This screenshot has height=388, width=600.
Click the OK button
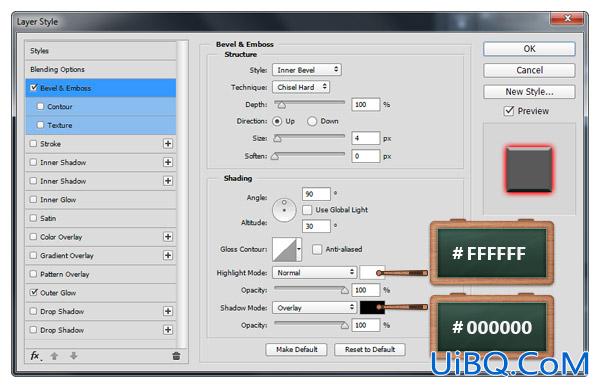pos(529,49)
